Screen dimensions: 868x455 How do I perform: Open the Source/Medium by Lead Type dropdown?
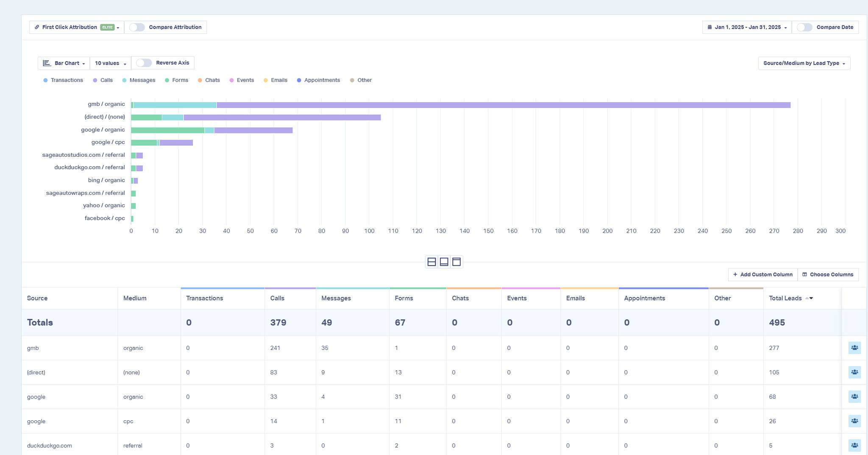[x=804, y=63]
